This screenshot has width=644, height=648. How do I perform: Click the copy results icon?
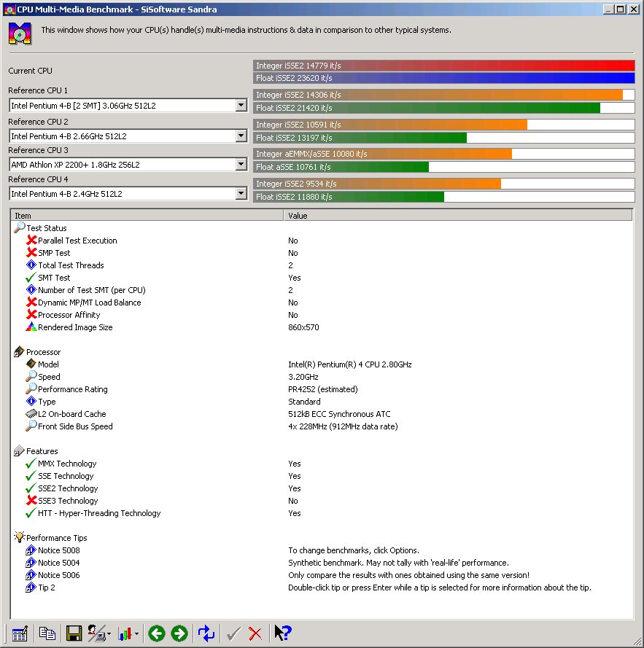point(47,633)
